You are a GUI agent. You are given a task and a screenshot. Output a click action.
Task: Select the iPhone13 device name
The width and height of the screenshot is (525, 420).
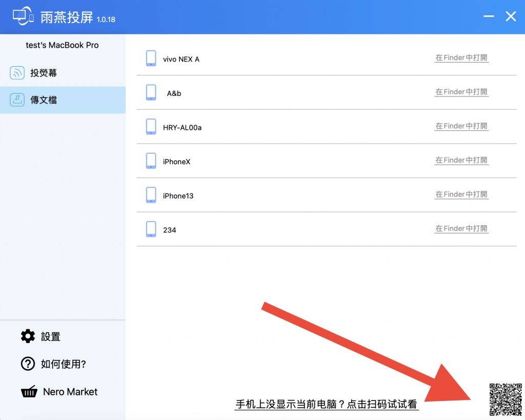click(178, 196)
